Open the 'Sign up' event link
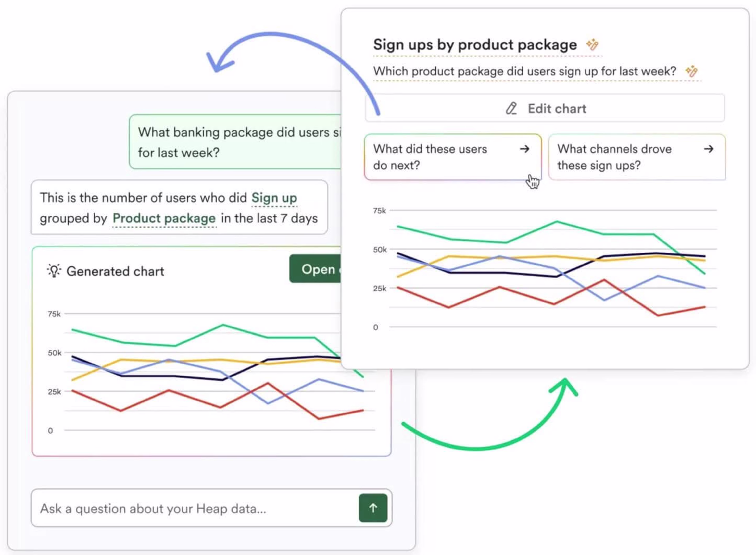756x555 pixels. point(274,198)
